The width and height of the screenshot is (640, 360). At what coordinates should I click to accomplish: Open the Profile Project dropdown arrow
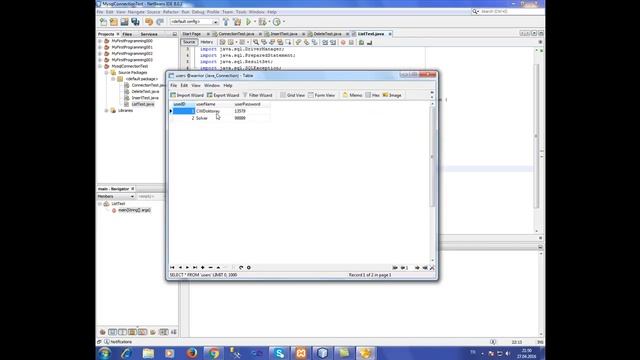[284, 22]
